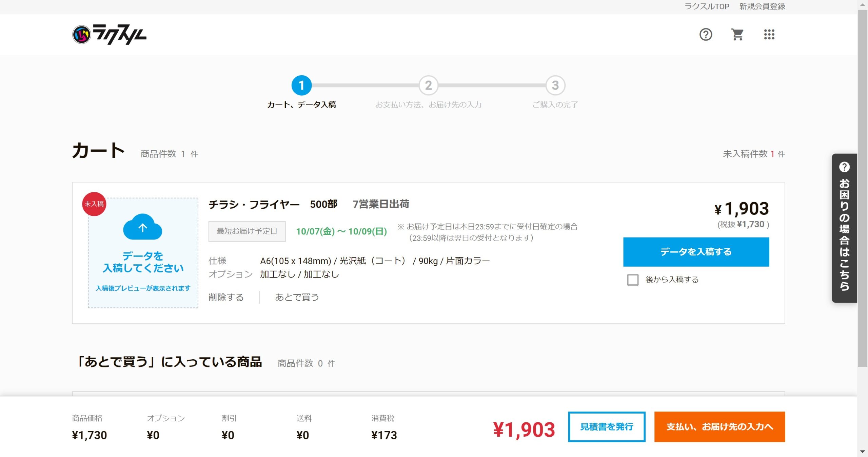Click 見積書を発行 button
The image size is (868, 457).
(x=607, y=426)
